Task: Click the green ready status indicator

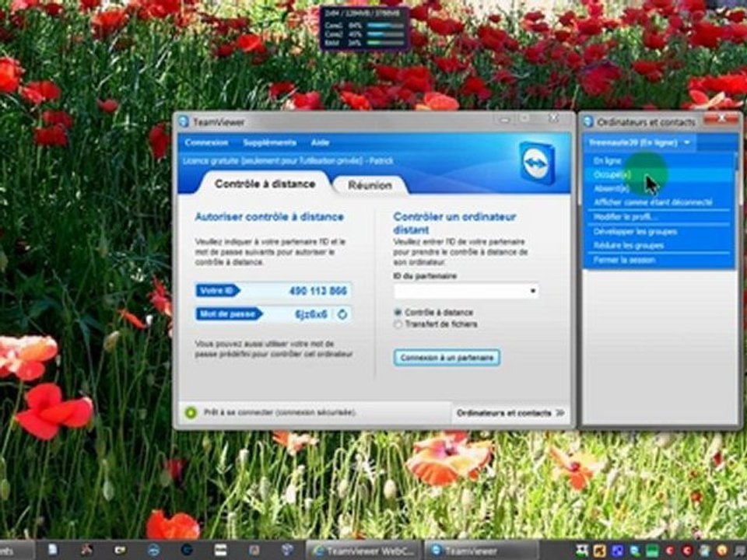Action: [x=191, y=412]
